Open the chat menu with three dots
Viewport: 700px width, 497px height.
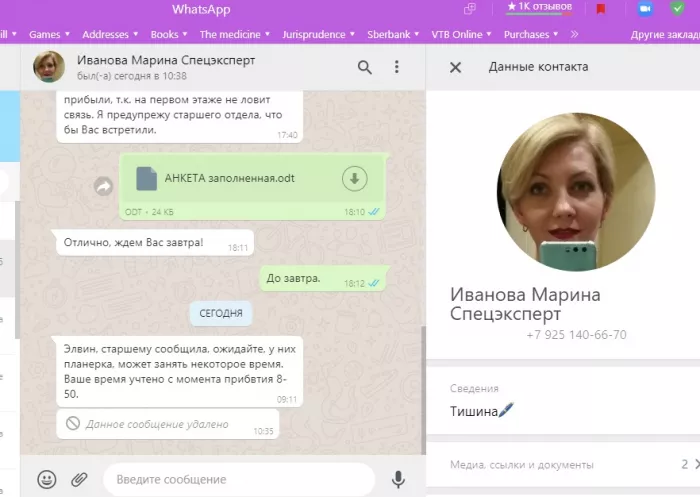point(396,67)
